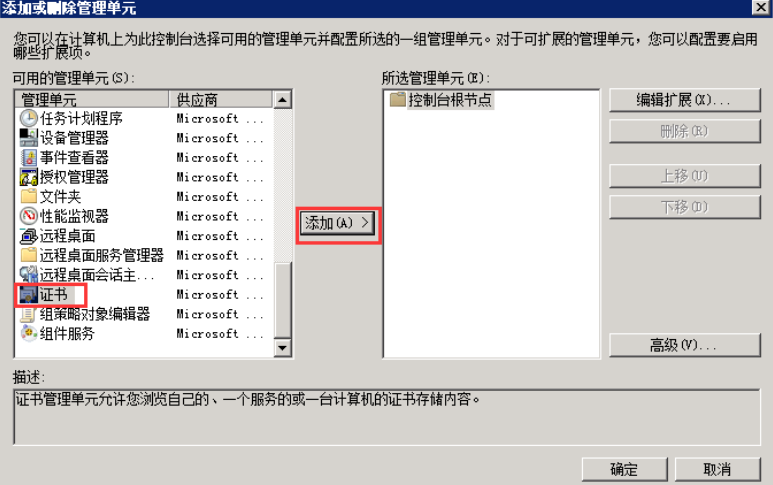Select the 组件服务 icon
Screen dimensions: 773x485
(x=29, y=334)
